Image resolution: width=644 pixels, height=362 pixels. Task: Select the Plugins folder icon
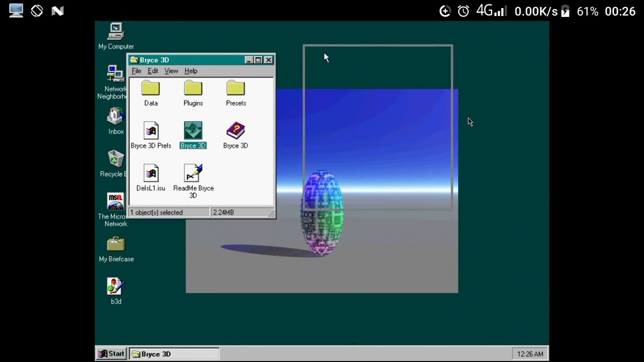click(193, 88)
